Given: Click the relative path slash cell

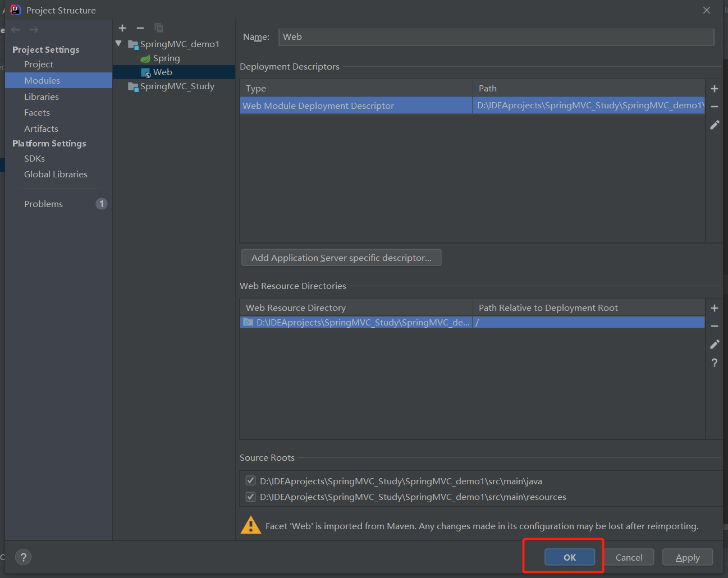Looking at the screenshot, I should [589, 322].
